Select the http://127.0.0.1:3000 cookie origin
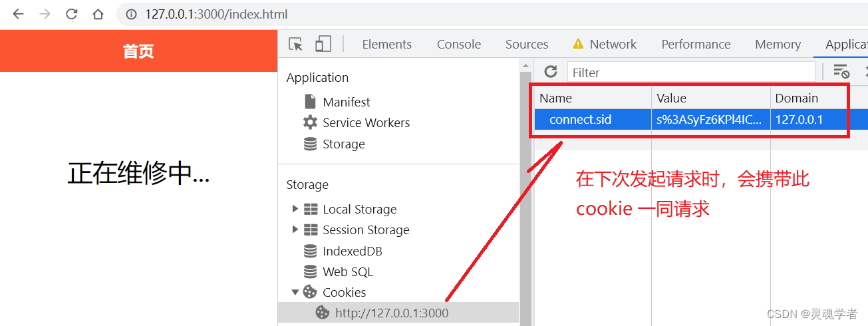868x326 pixels. tap(391, 313)
